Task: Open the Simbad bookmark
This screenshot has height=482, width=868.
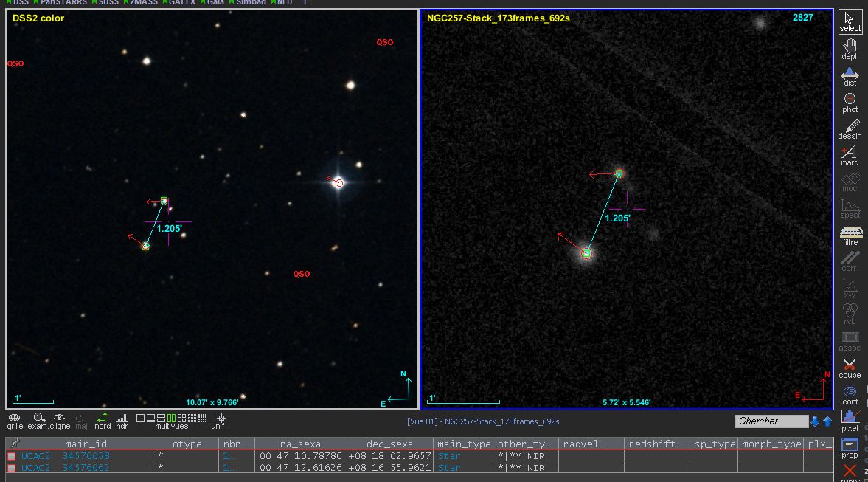Action: [251, 2]
